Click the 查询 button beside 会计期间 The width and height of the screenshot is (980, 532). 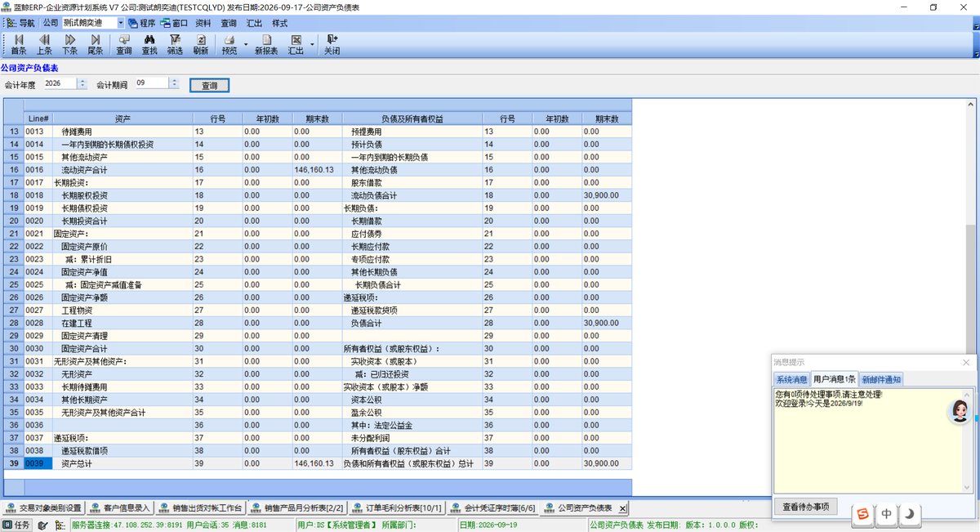click(x=209, y=85)
